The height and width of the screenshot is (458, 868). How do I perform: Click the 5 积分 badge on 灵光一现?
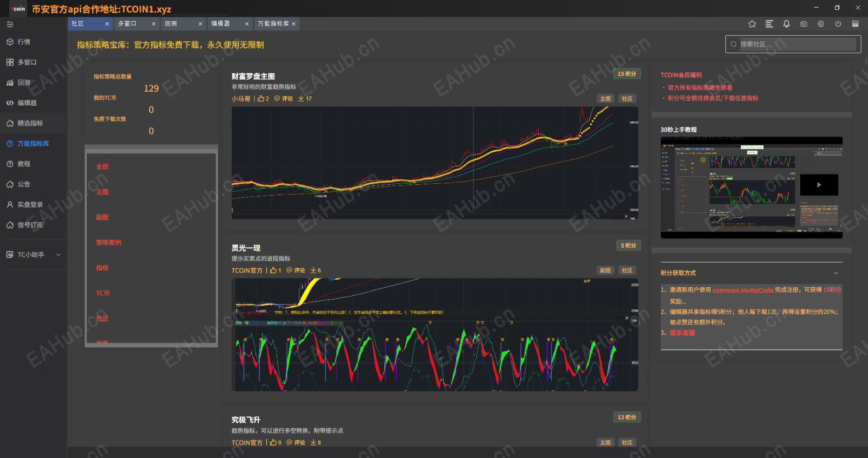pos(628,246)
